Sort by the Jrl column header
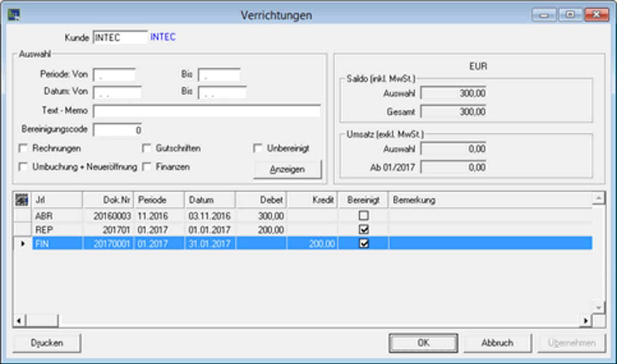617x364 pixels. [57, 200]
